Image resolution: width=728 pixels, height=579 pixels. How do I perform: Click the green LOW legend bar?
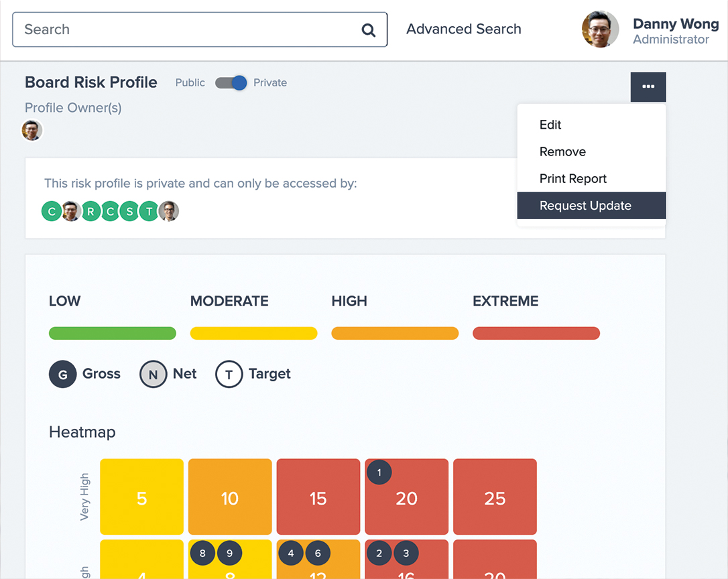(113, 333)
